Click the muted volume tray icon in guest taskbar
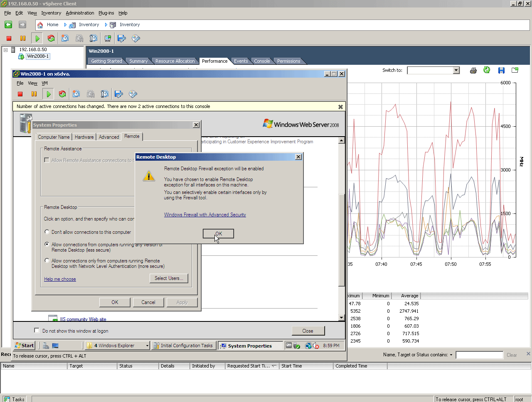Screen dimensions: 532x402 (316, 346)
